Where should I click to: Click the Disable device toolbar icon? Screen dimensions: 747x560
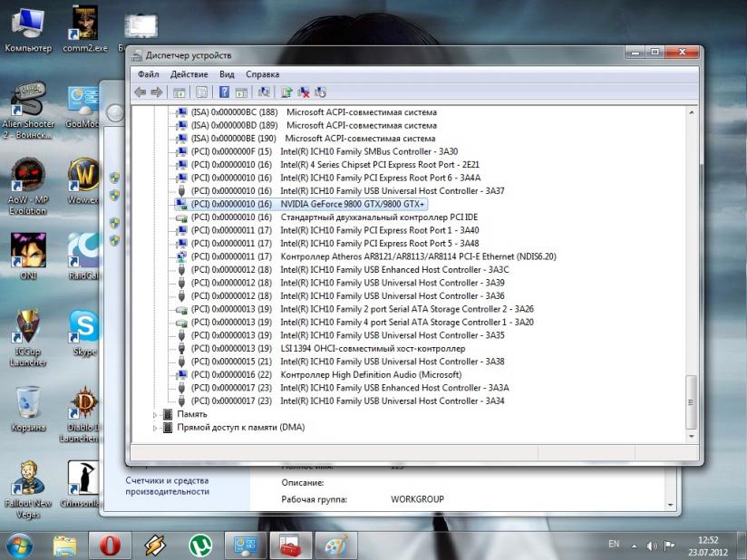[x=320, y=92]
